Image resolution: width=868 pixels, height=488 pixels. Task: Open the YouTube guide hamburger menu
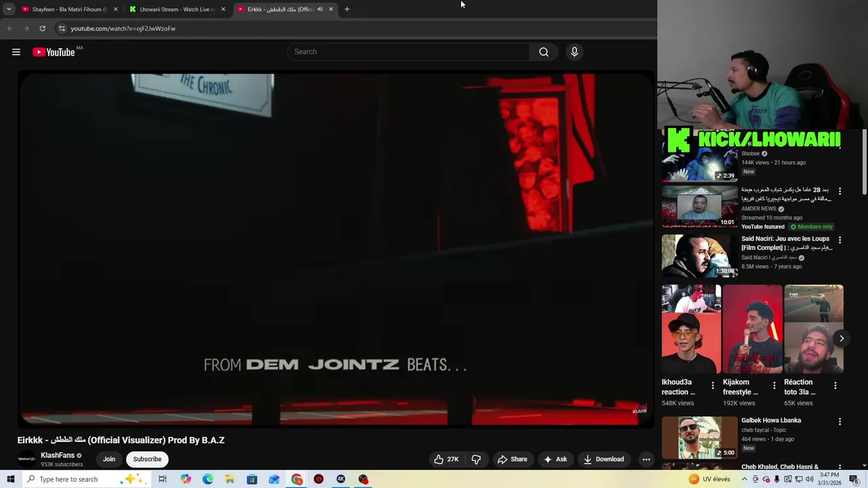pos(16,52)
